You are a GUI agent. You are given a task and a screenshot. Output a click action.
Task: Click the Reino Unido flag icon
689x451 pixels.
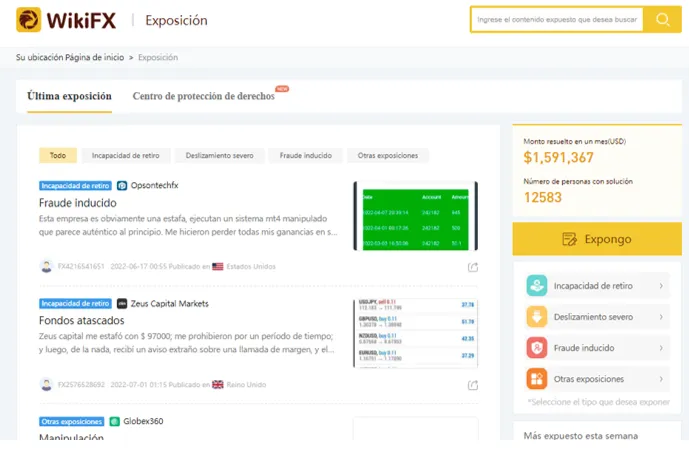pos(218,384)
